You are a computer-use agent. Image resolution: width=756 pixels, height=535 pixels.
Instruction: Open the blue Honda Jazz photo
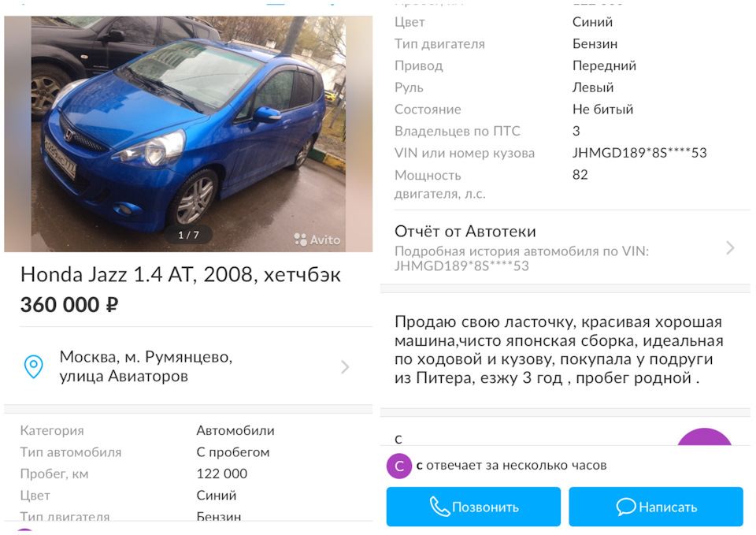[188, 134]
